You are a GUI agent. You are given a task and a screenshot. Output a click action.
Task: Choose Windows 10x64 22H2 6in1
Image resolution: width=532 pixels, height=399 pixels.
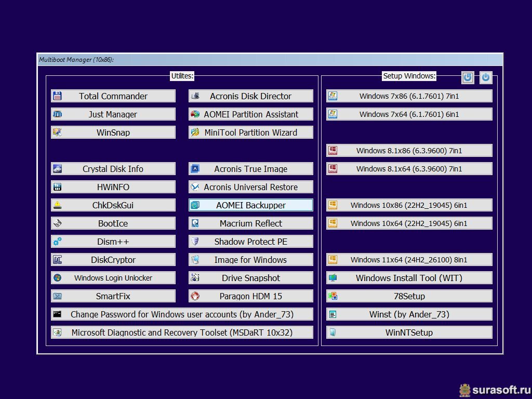[x=409, y=223]
